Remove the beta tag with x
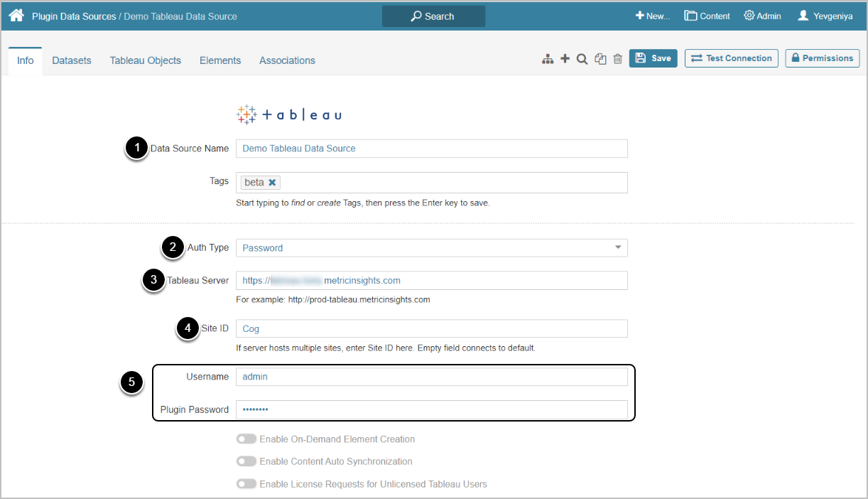This screenshot has height=499, width=868. (x=272, y=183)
